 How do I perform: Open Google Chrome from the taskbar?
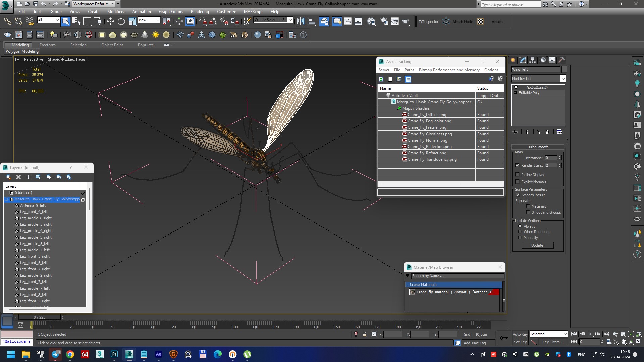[x=70, y=354]
